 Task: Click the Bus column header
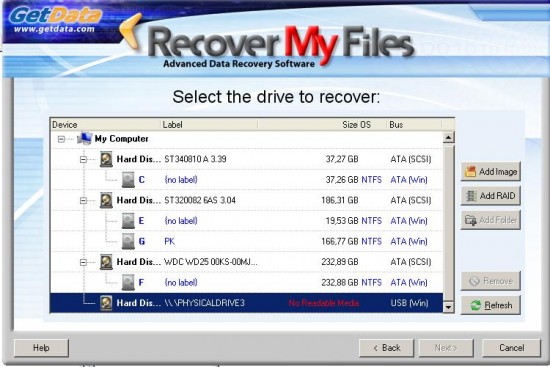click(x=414, y=125)
